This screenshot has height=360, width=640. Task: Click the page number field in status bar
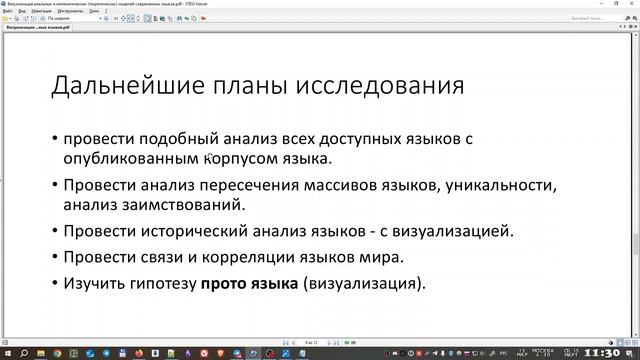311,343
